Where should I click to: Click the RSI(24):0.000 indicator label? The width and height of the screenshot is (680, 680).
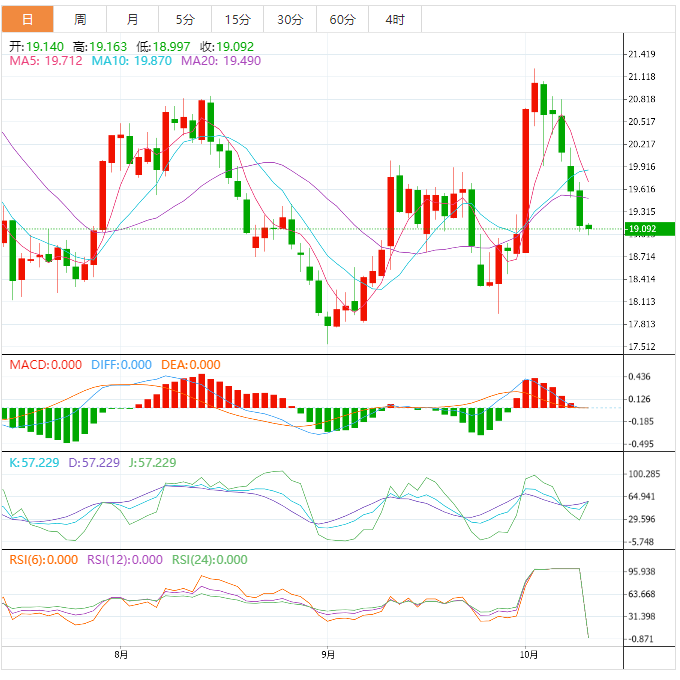click(x=210, y=560)
